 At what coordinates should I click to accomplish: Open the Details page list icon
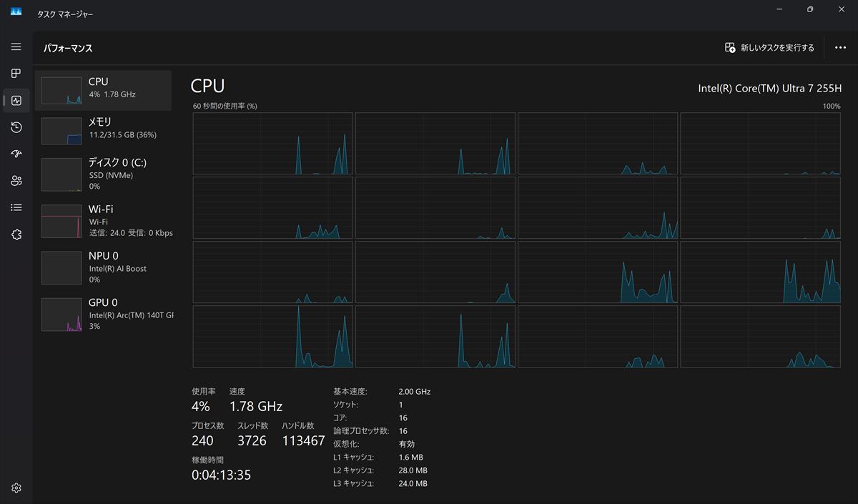tap(16, 207)
